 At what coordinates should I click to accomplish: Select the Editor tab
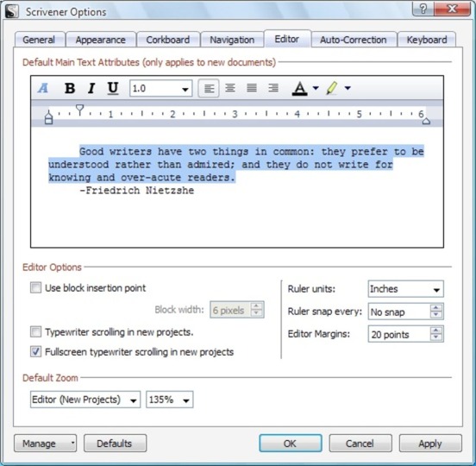287,39
